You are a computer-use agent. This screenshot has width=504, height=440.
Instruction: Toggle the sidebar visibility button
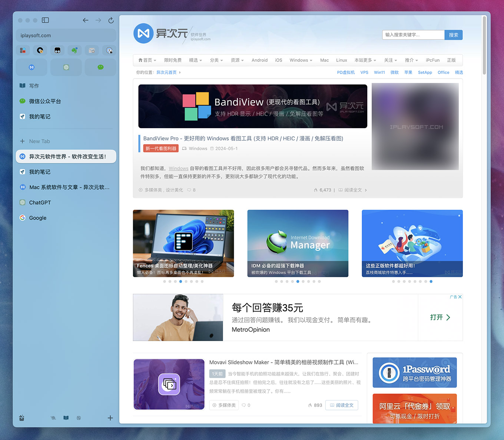click(45, 20)
